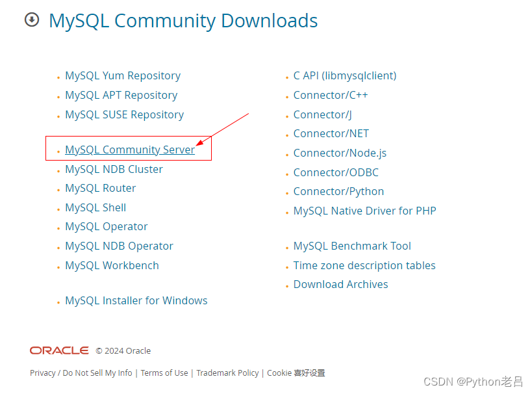Open MySQL Native Driver for PHP
Viewport: 532px width, 394px height.
tap(364, 211)
